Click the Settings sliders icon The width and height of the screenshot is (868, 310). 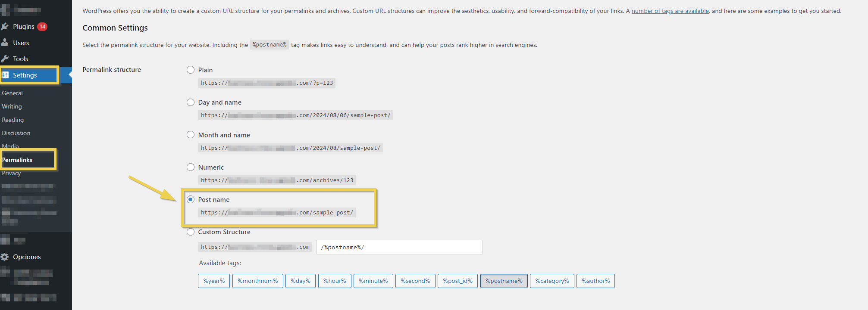pyautogui.click(x=6, y=75)
